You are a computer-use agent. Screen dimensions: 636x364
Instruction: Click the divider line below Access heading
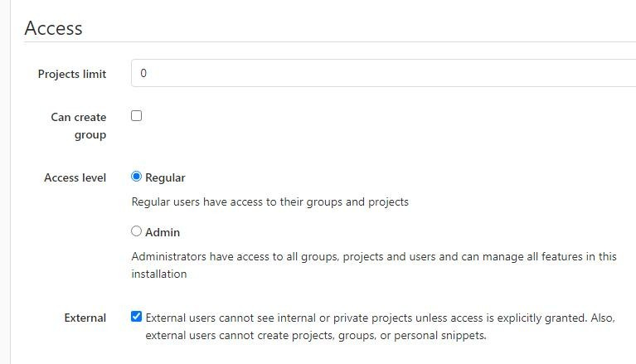[x=330, y=42]
